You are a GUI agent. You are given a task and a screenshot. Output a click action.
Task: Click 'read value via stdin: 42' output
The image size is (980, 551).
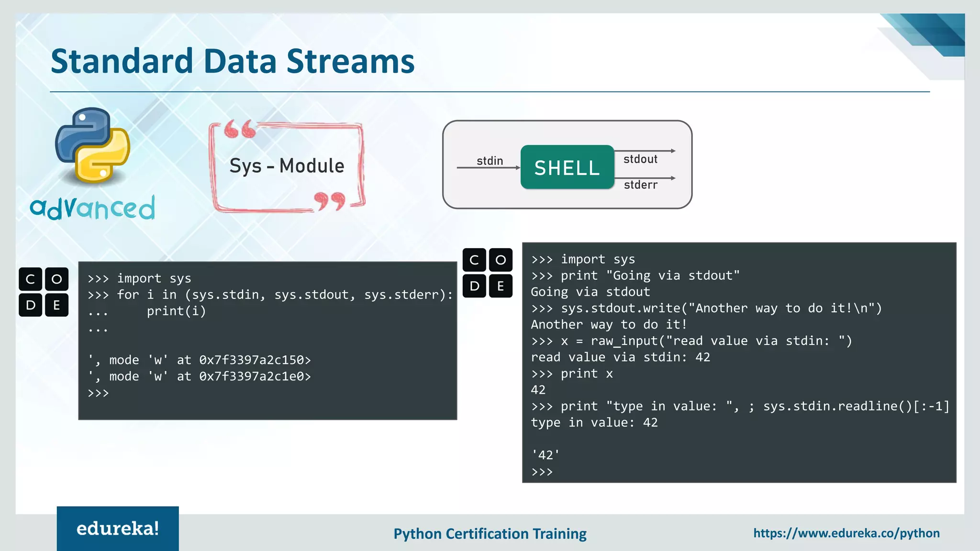tap(621, 357)
